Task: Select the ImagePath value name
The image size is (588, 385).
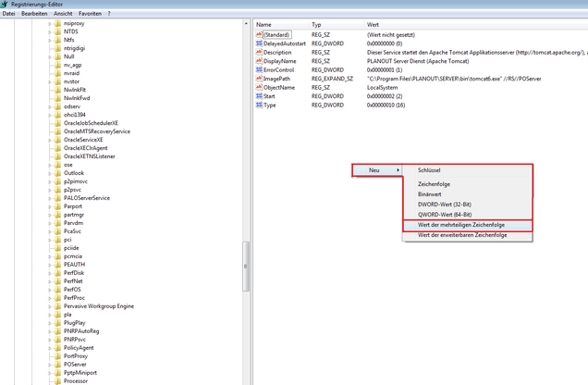Action: point(276,79)
